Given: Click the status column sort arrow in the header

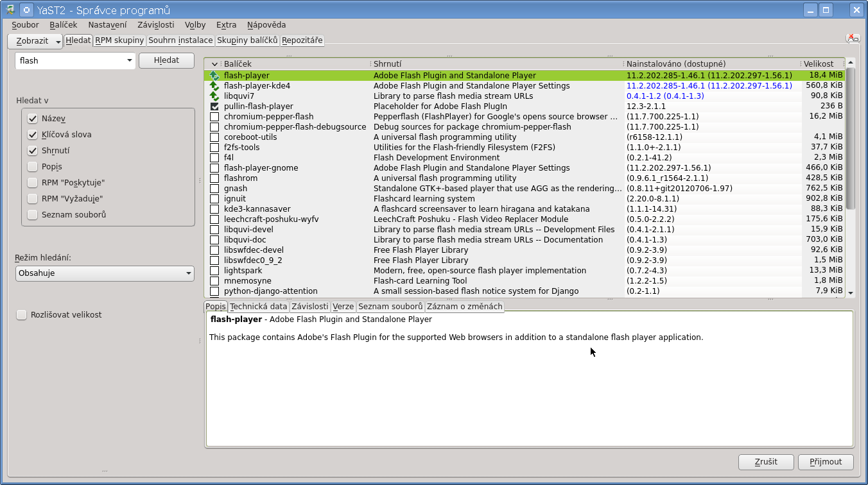Looking at the screenshot, I should pos(214,64).
